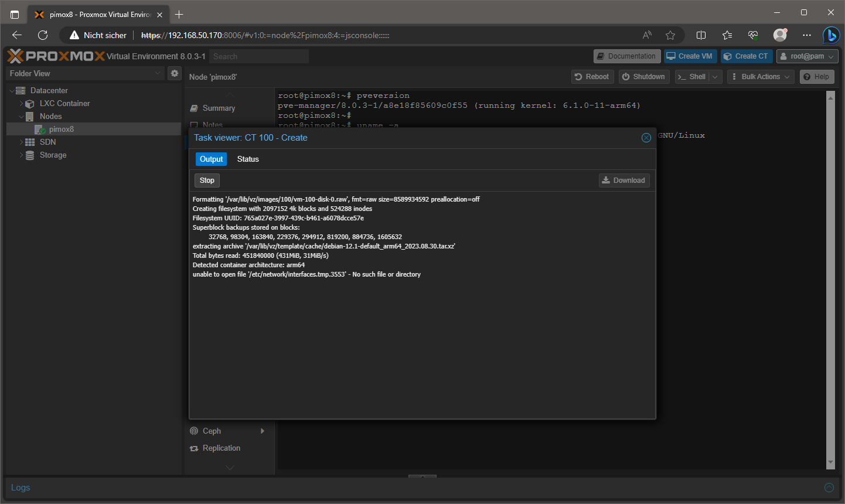Reload the page in browser

pos(43,35)
